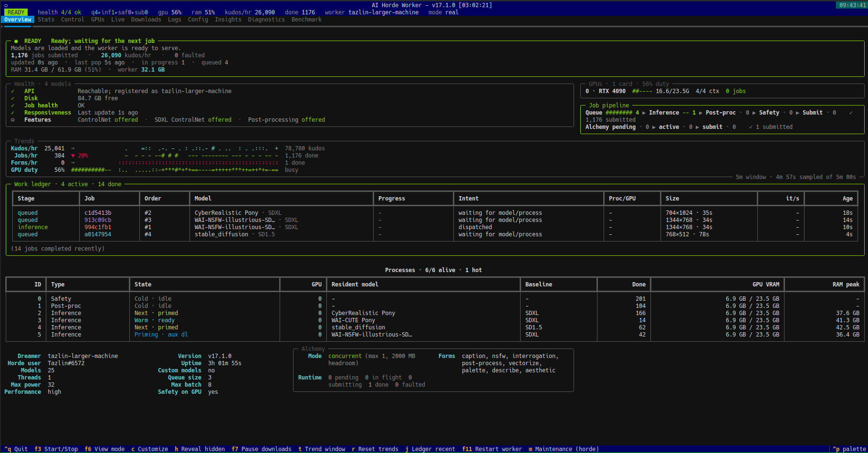Click the green dot beside READY panel title
This screenshot has height=453, width=868.
coord(16,41)
